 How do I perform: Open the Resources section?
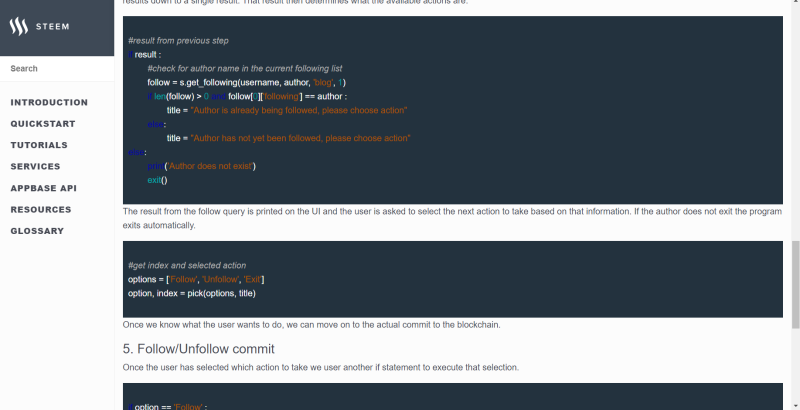pos(41,210)
